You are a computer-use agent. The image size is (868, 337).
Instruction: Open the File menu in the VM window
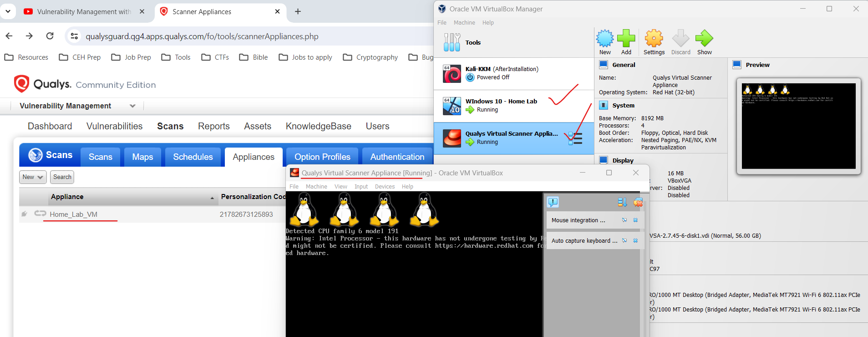pos(294,187)
